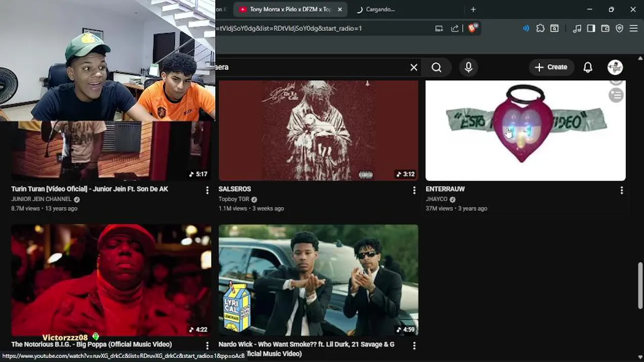Open the SALSEROS video thumbnail

[x=318, y=131]
